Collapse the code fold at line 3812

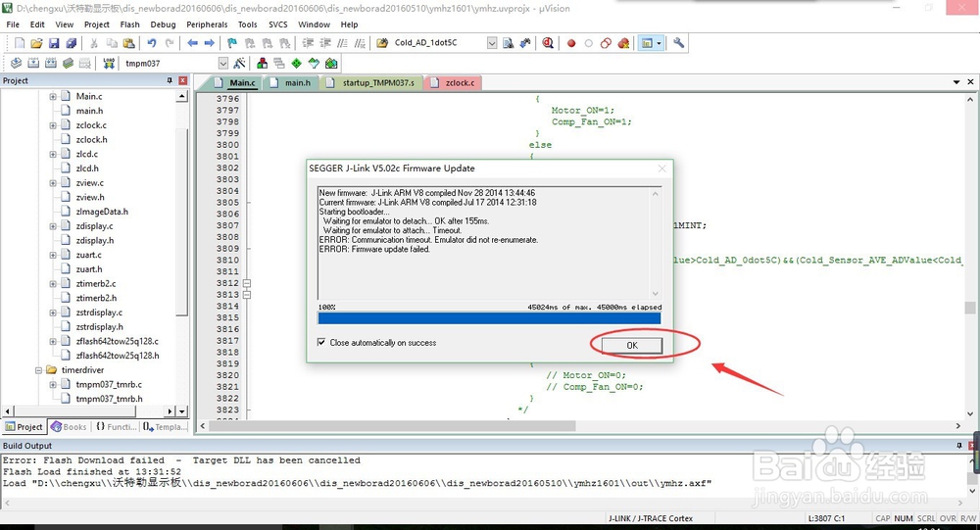[247, 283]
